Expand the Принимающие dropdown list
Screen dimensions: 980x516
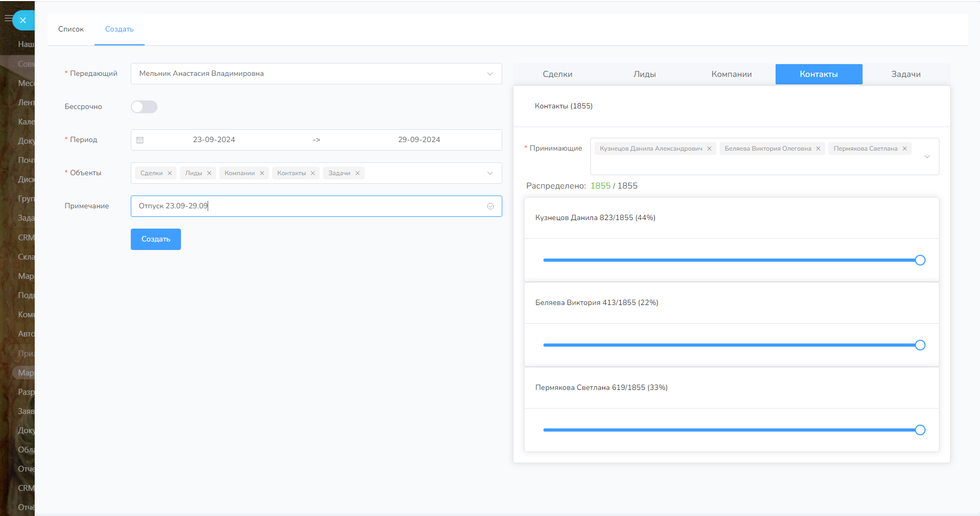pos(927,157)
